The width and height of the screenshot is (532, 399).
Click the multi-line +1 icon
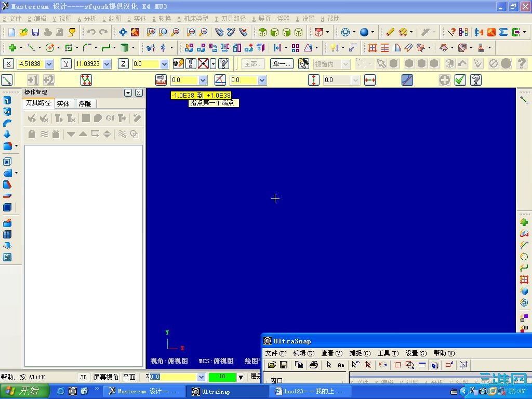point(33,80)
